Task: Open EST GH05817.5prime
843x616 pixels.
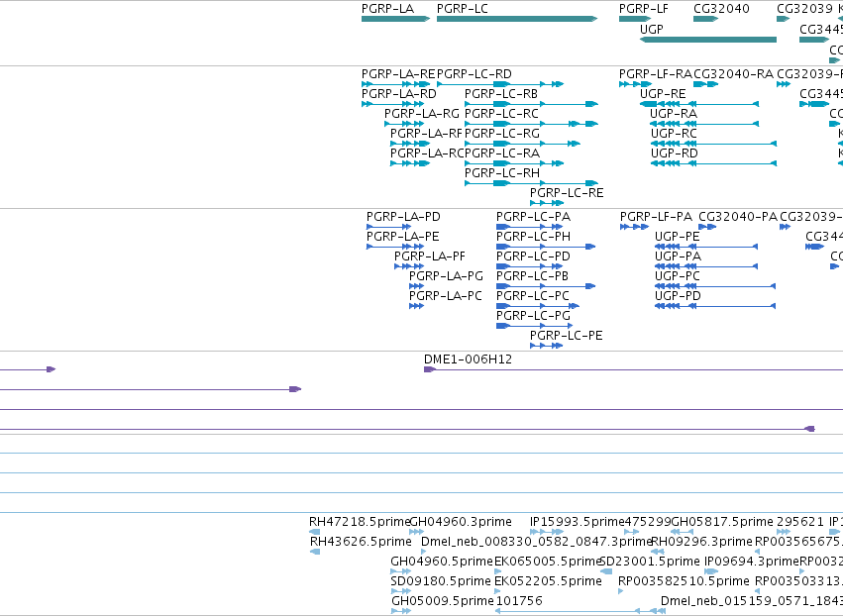Action: (722, 522)
